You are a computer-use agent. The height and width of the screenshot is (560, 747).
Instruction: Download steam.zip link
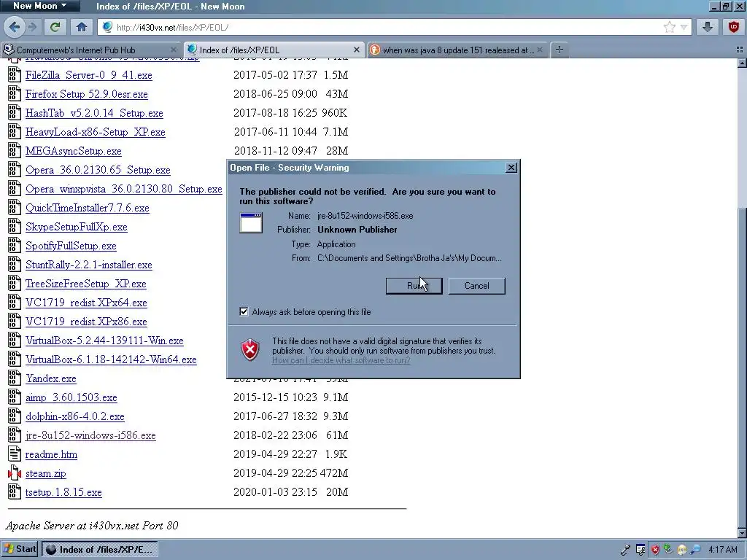coord(46,473)
